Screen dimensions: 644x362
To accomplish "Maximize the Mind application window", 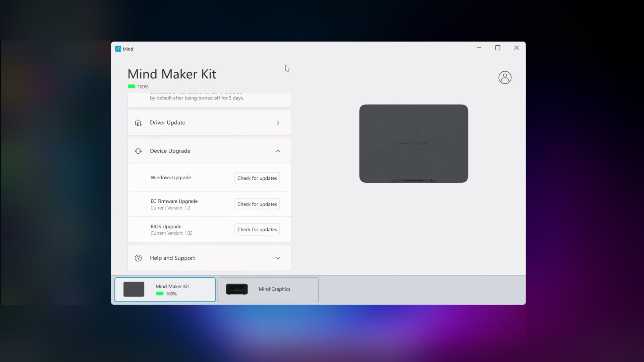I will pyautogui.click(x=498, y=48).
